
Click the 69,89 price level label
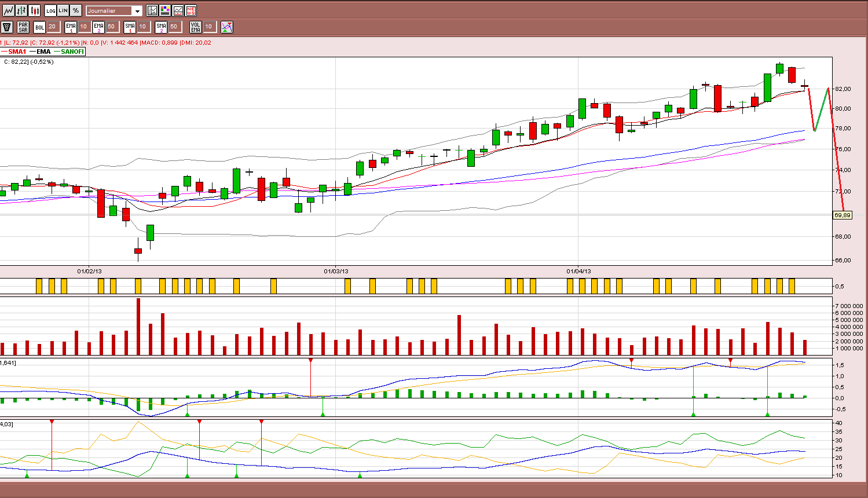[x=843, y=215]
